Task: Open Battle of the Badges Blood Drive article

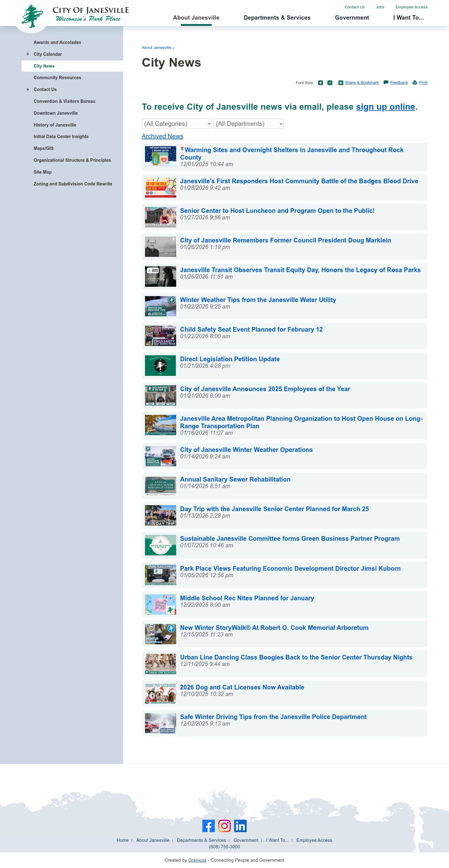Action: [x=299, y=181]
